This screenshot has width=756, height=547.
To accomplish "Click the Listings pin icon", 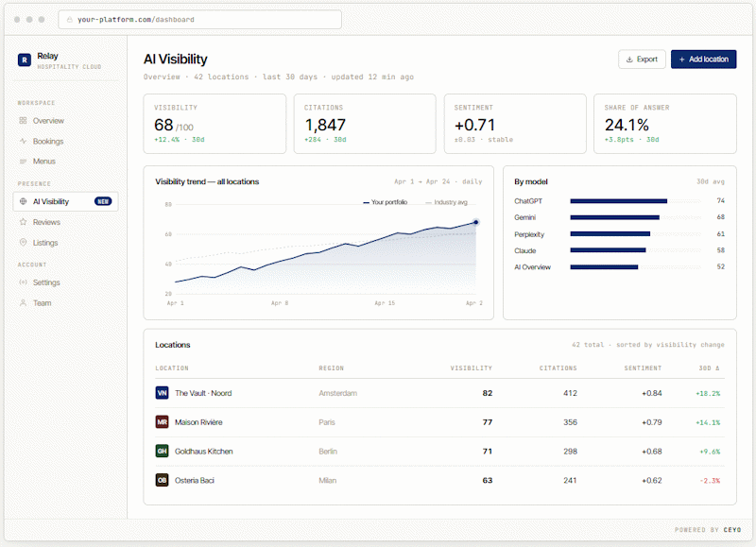I will pyautogui.click(x=23, y=243).
